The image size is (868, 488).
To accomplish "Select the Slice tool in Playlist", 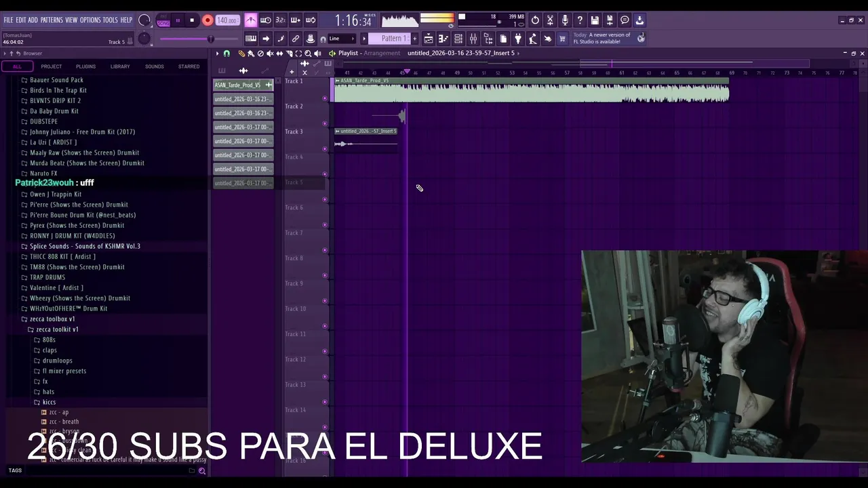I will 289,54.
